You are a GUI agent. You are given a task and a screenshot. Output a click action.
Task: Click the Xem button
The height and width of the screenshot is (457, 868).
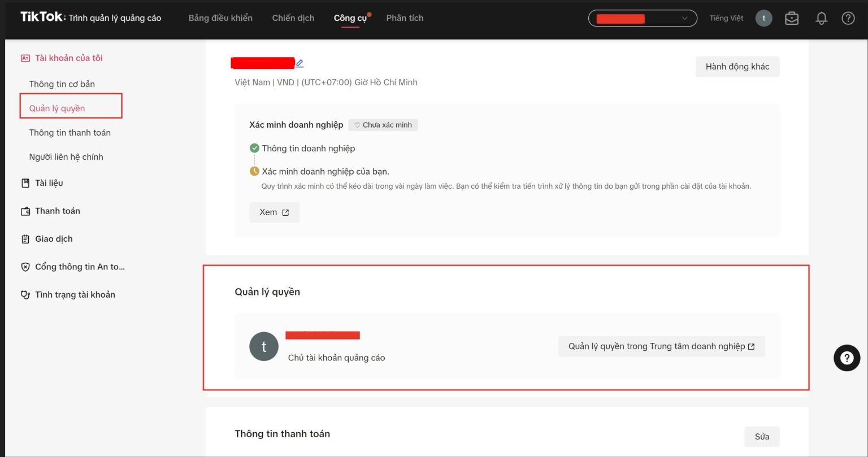pyautogui.click(x=274, y=212)
